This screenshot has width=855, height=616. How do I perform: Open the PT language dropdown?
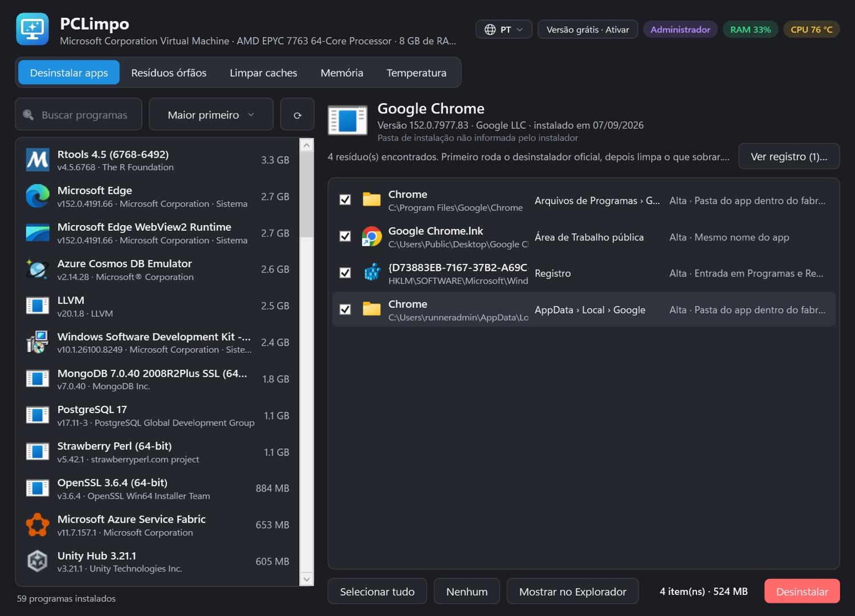(x=504, y=30)
